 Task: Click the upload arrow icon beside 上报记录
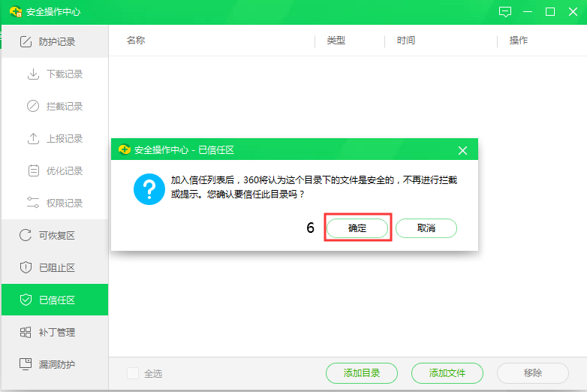point(33,138)
